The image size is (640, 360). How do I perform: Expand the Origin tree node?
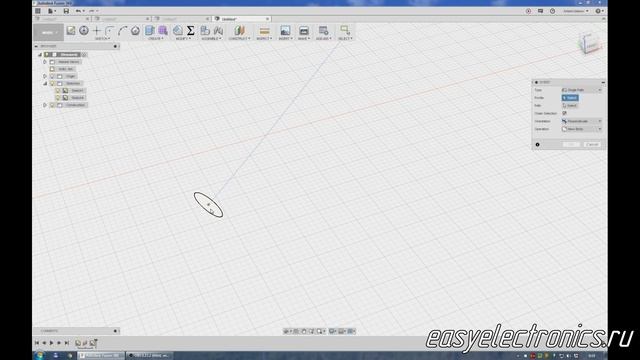45,76
